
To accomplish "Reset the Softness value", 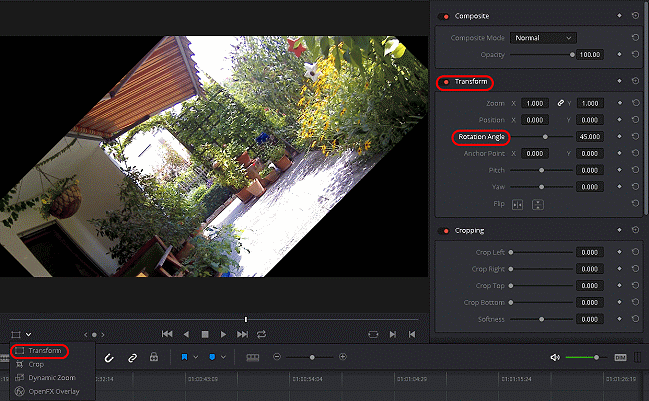I will click(635, 319).
